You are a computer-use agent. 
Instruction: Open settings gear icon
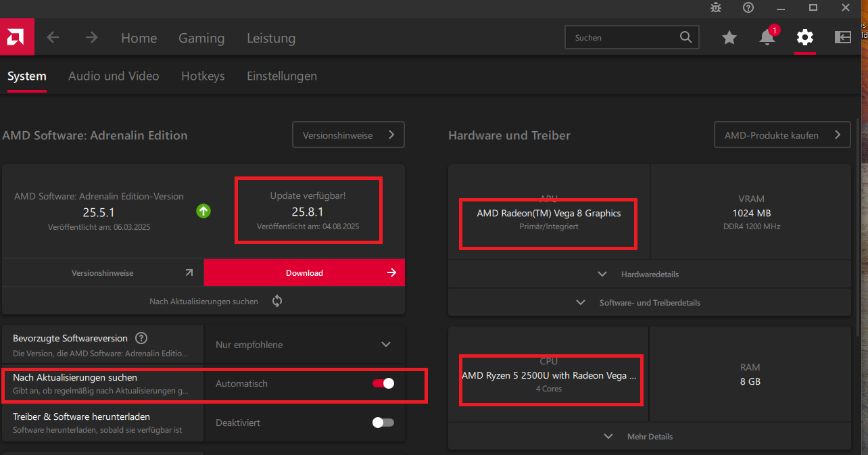(805, 37)
